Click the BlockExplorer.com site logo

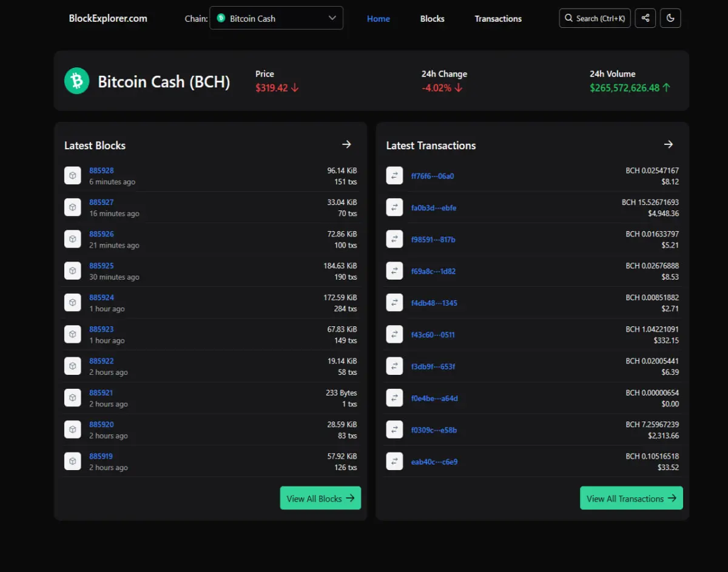(108, 18)
